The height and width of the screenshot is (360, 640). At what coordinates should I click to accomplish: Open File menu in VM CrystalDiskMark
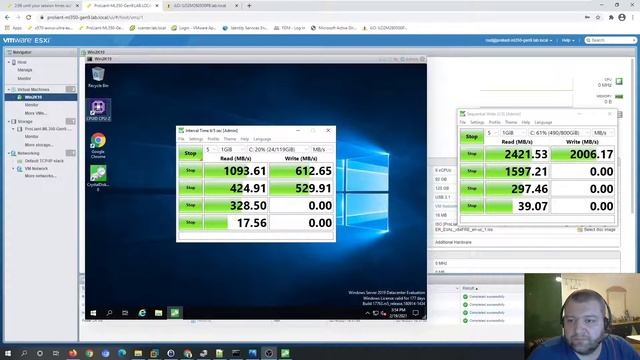coord(181,139)
